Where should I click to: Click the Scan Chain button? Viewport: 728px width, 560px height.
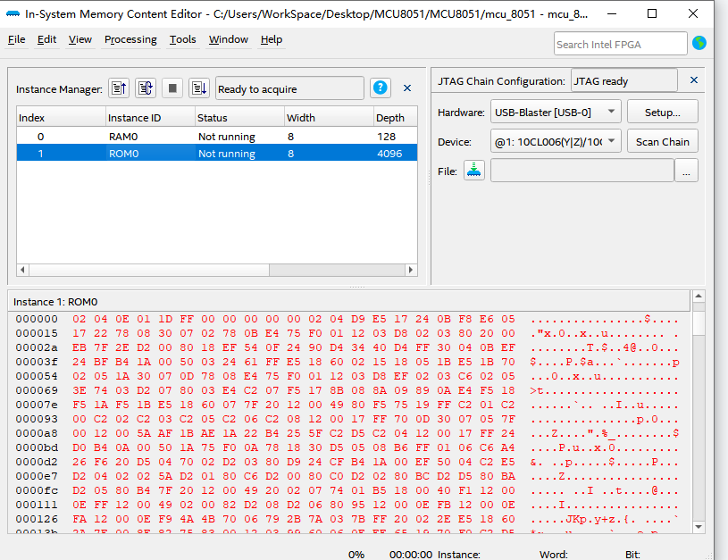click(x=663, y=141)
